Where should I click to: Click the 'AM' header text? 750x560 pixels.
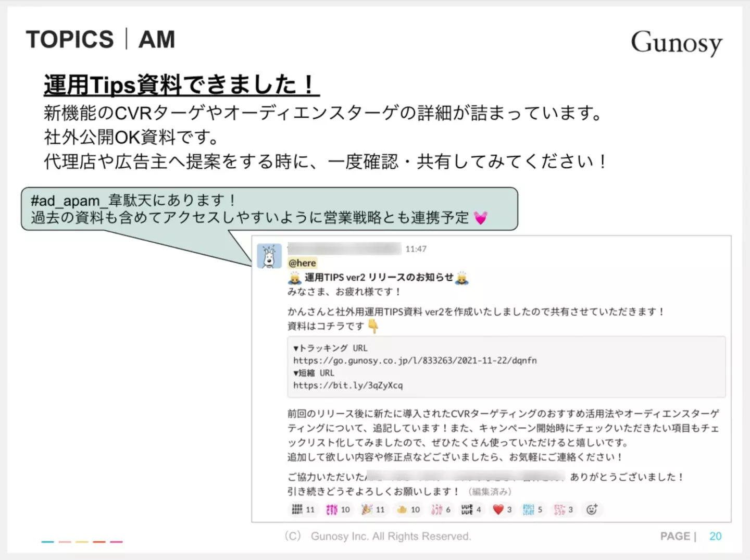[x=156, y=40]
